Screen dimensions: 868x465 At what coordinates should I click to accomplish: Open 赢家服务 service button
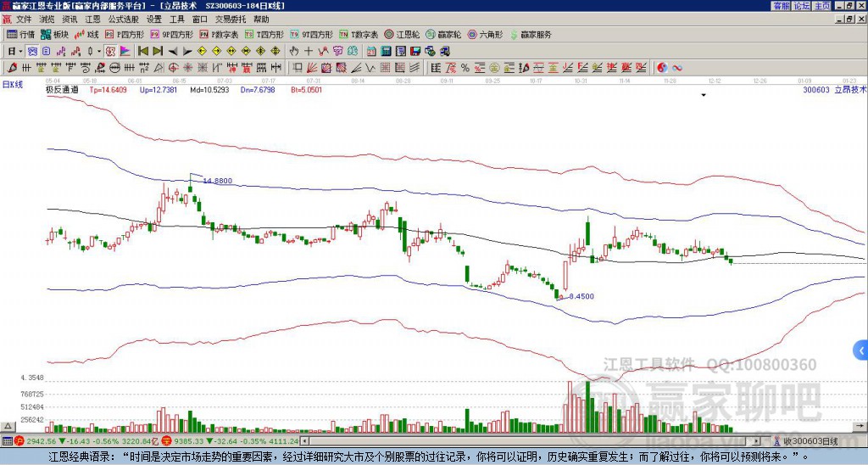(x=531, y=34)
